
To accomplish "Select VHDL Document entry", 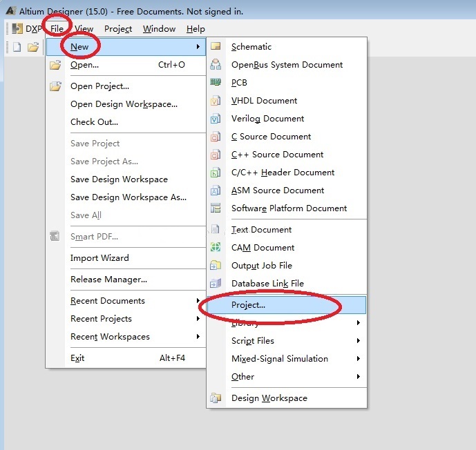I will click(286, 100).
